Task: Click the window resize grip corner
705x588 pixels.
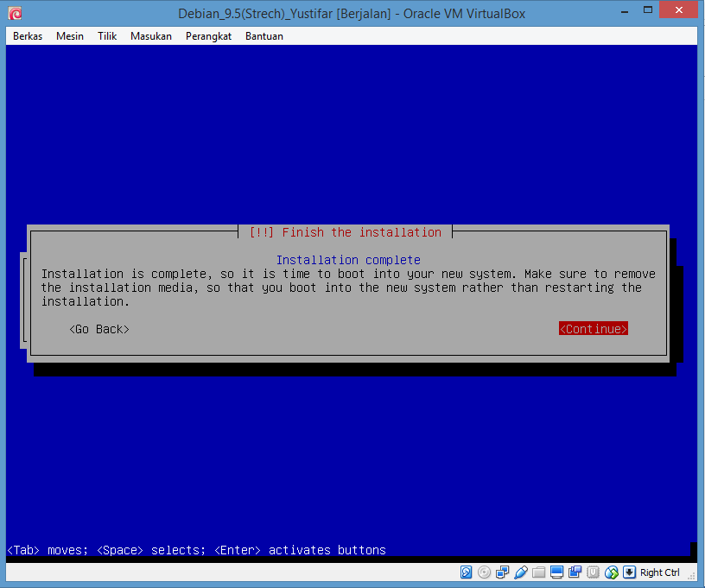Action: click(x=692, y=576)
